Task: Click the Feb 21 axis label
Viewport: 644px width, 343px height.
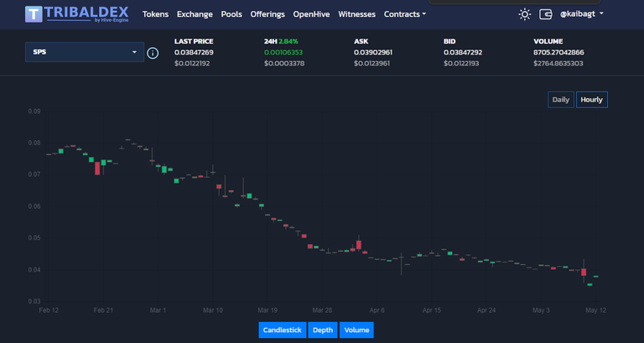Action: [x=103, y=310]
